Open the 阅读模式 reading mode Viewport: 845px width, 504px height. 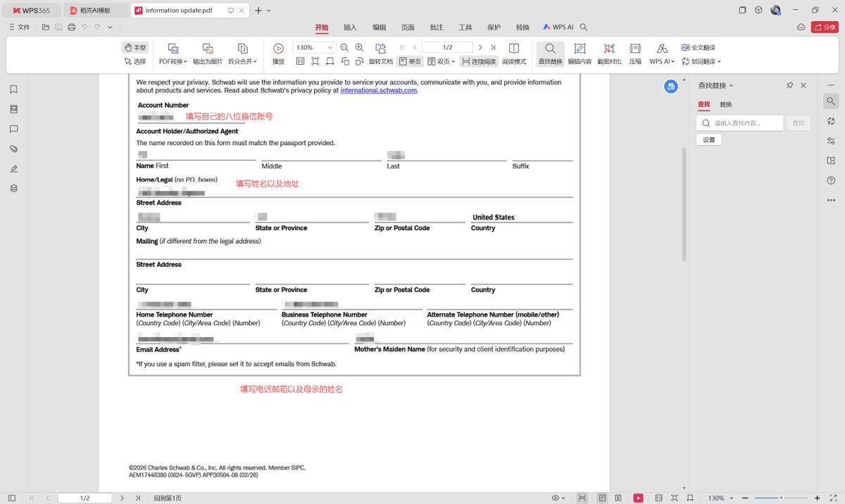(x=514, y=53)
